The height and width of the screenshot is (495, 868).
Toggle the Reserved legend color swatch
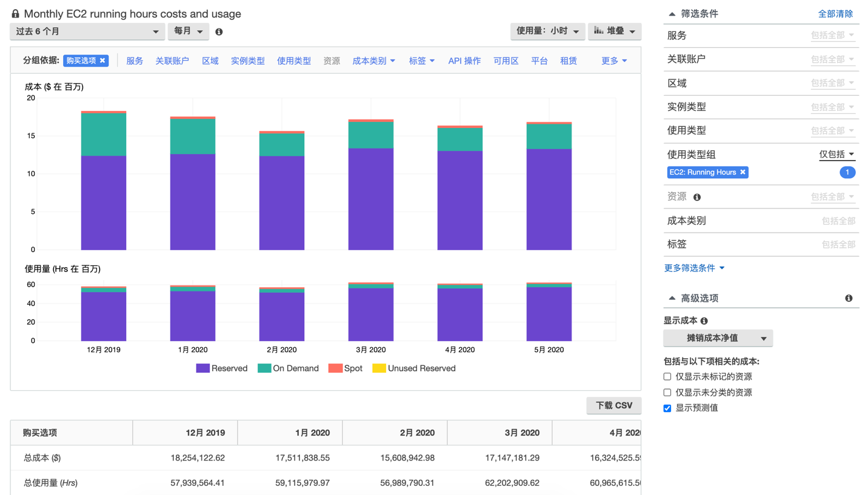(x=202, y=368)
